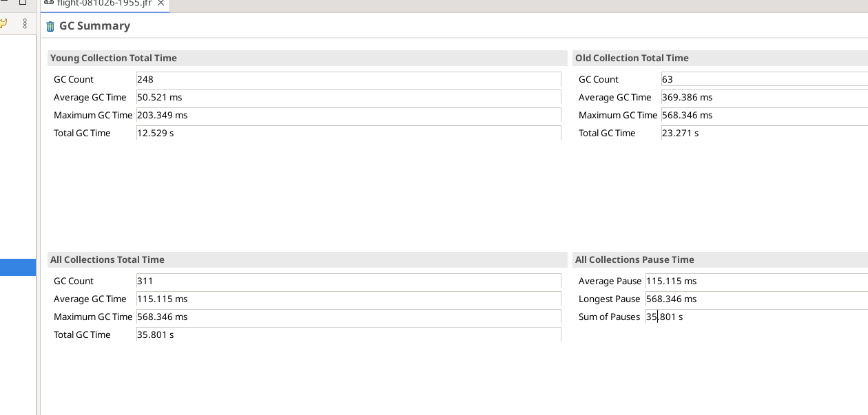Click the Average Pause label
868x415 pixels.
click(610, 281)
